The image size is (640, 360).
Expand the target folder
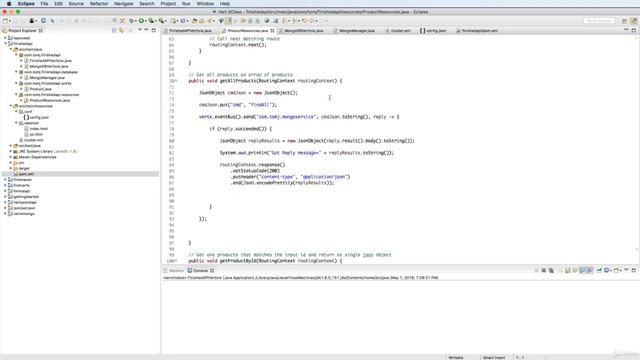[11, 168]
